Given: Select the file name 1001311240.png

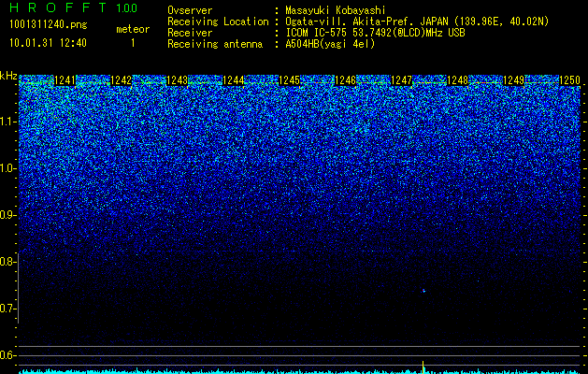Looking at the screenshot, I should [49, 25].
